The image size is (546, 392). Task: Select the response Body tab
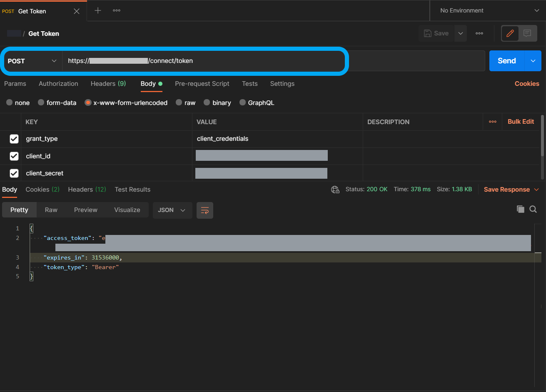click(10, 189)
